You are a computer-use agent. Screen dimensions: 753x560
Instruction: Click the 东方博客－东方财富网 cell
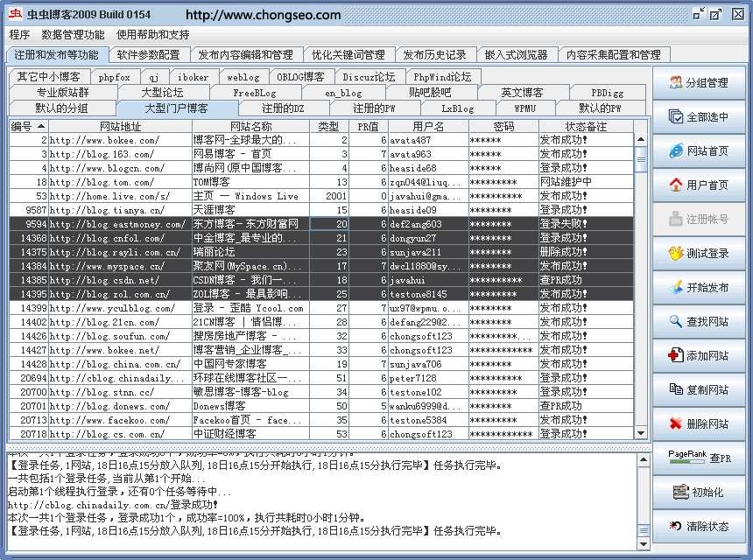[250, 224]
